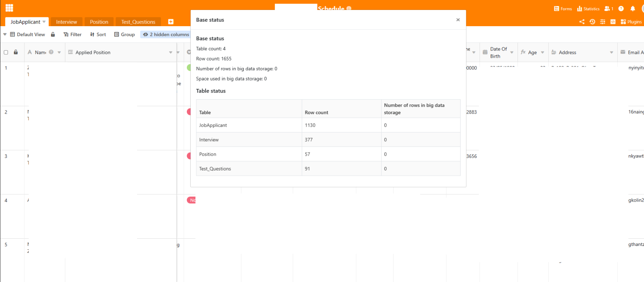The width and height of the screenshot is (644, 282).
Task: Click the Filter button
Action: tap(73, 35)
